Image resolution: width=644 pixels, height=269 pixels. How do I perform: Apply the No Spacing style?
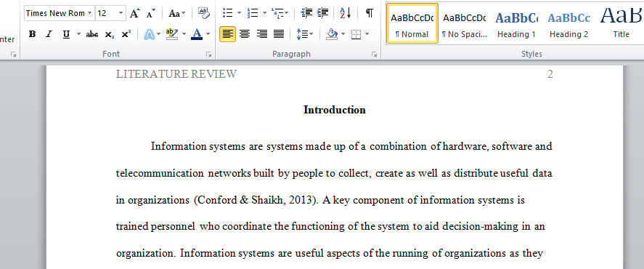click(x=464, y=23)
